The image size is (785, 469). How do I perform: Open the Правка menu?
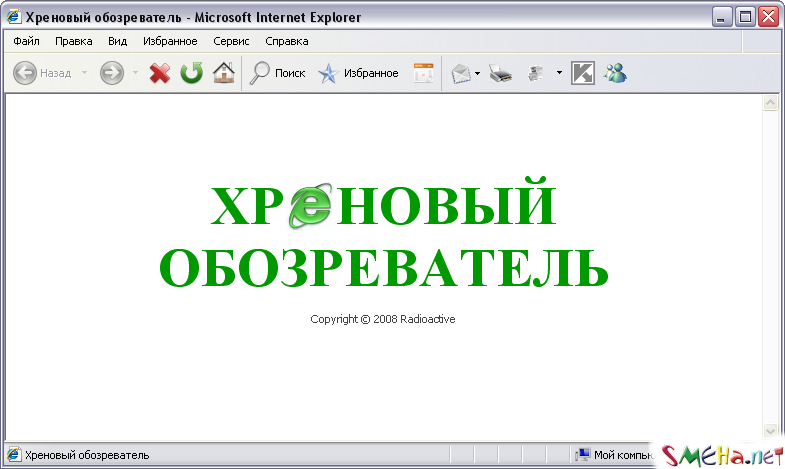[74, 41]
